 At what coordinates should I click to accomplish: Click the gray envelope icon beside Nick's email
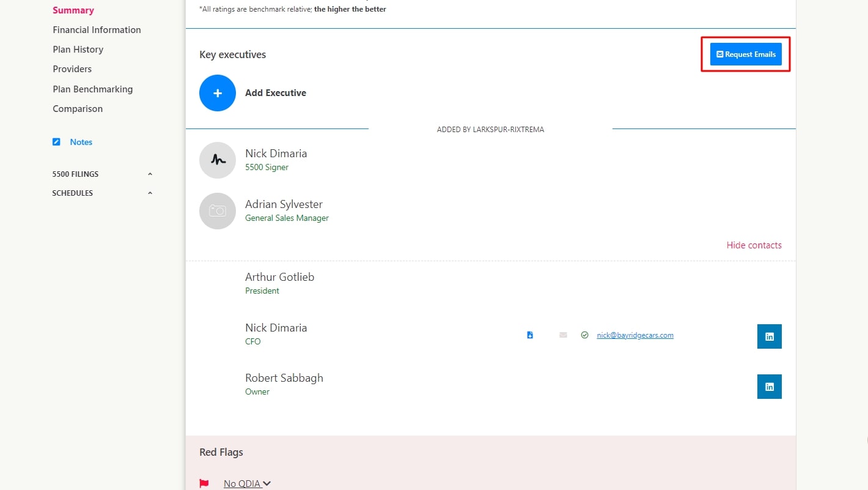coord(563,335)
